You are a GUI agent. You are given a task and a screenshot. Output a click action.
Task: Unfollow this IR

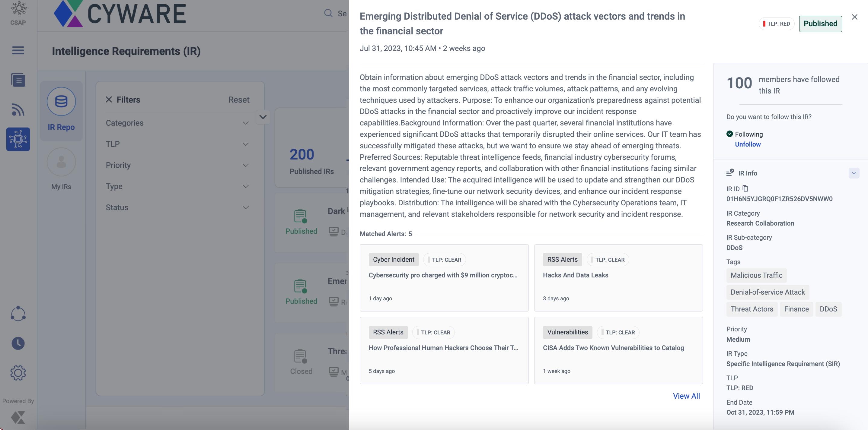[748, 144]
